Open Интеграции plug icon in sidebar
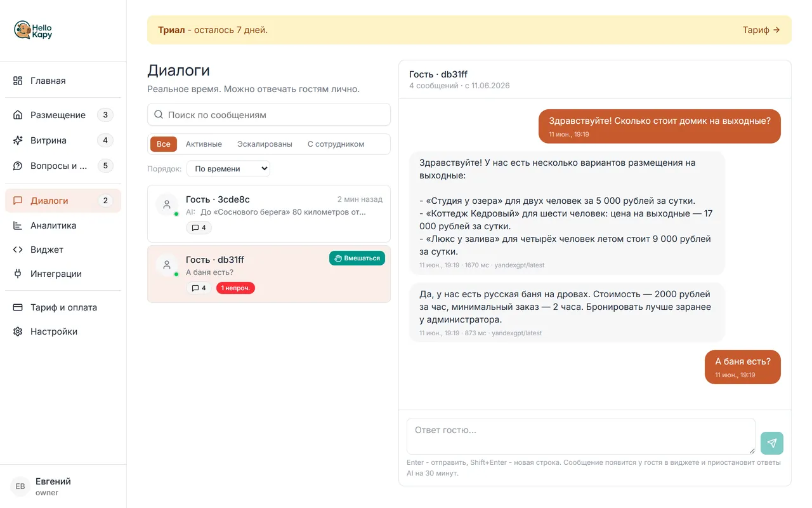This screenshot has width=812, height=508. click(18, 274)
